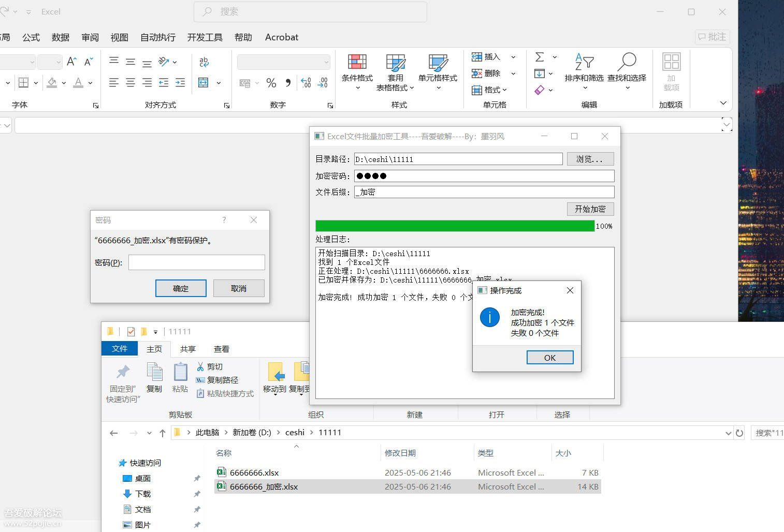Click 取消 in password dialog

239,288
